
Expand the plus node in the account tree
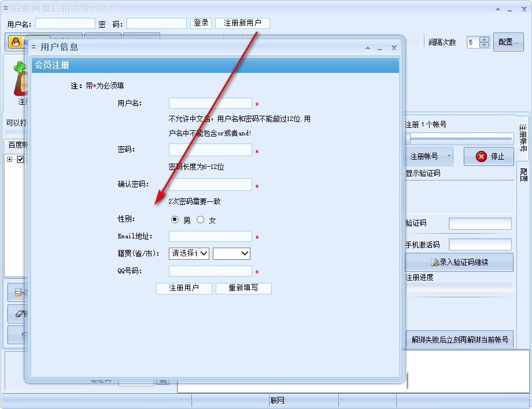(x=9, y=159)
